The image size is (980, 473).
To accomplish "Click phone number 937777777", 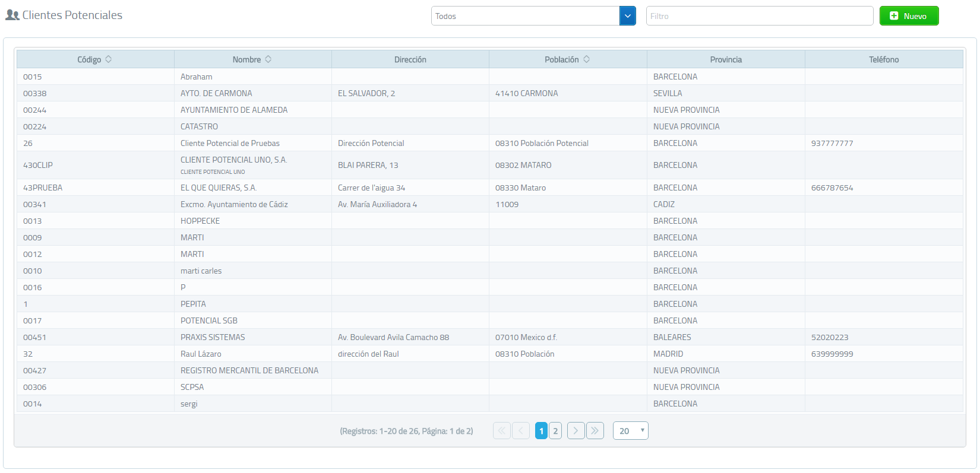I will tap(832, 143).
